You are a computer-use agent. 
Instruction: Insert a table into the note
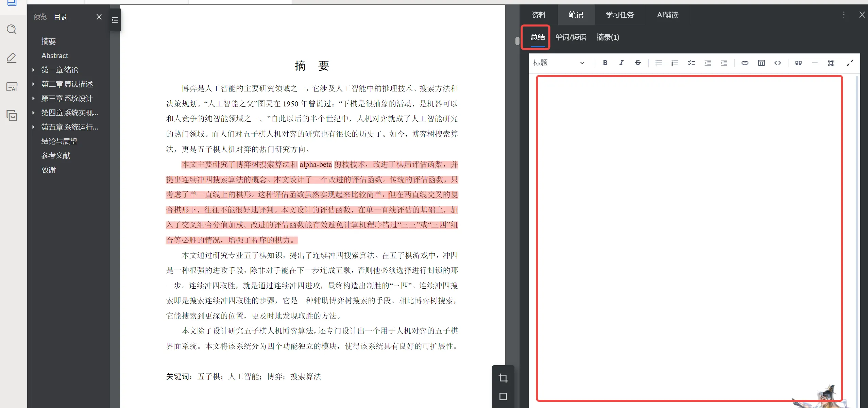click(761, 63)
